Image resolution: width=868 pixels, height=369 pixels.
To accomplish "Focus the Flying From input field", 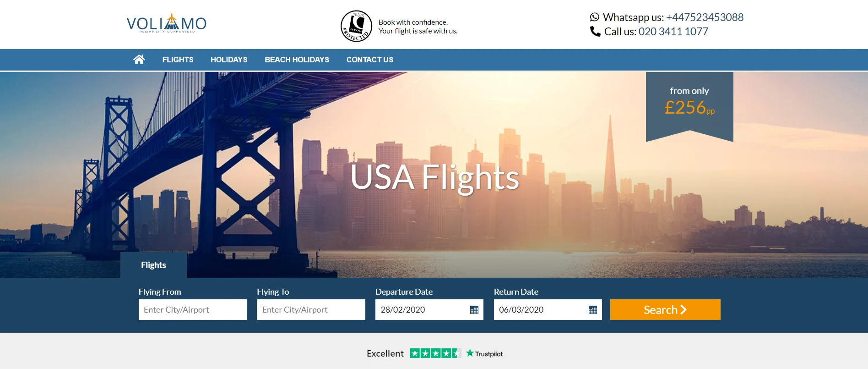I will point(193,310).
